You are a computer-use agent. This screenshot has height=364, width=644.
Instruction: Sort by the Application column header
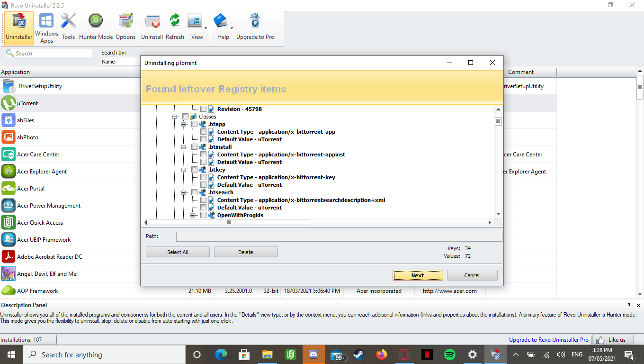tap(71, 72)
